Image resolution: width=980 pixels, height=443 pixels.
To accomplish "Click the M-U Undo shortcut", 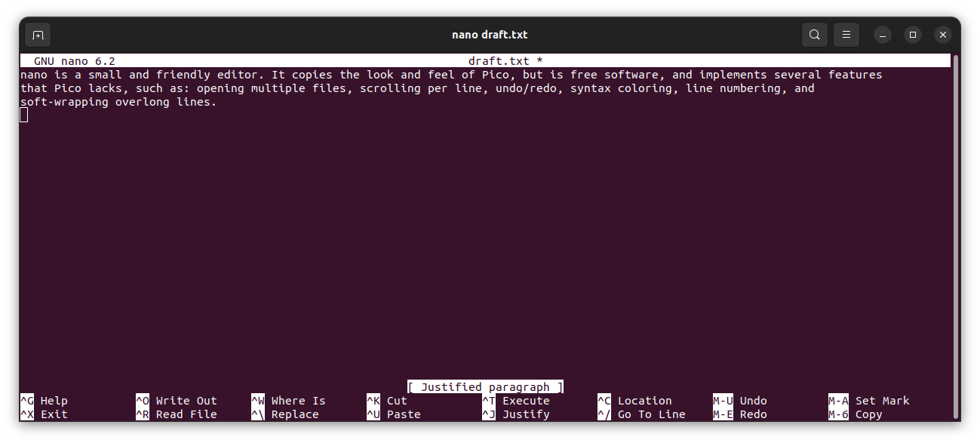I will [740, 401].
